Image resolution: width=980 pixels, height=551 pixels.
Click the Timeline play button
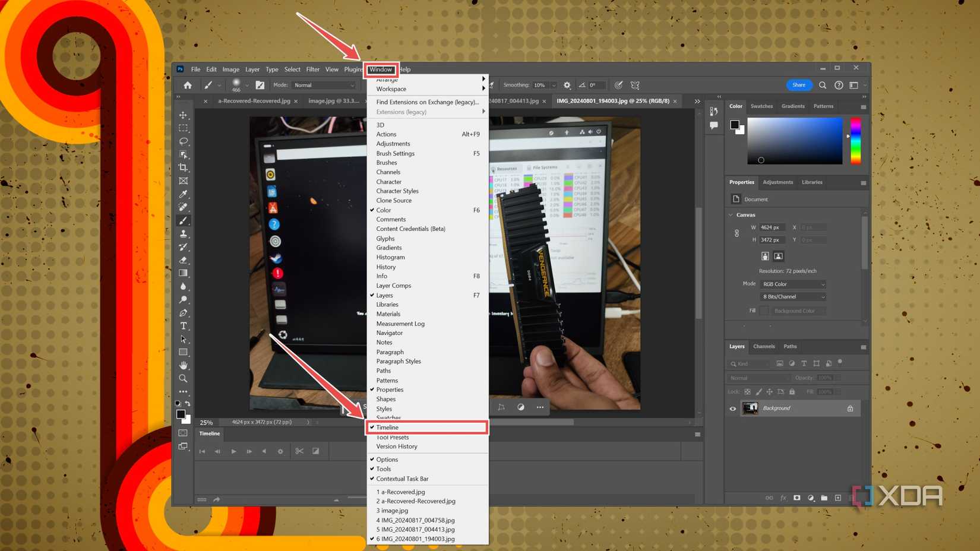(x=233, y=451)
